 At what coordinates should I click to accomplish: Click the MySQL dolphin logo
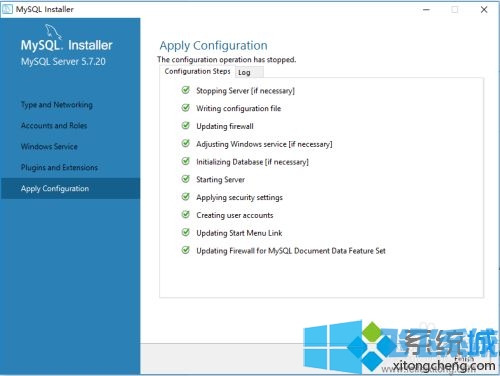[x=53, y=31]
